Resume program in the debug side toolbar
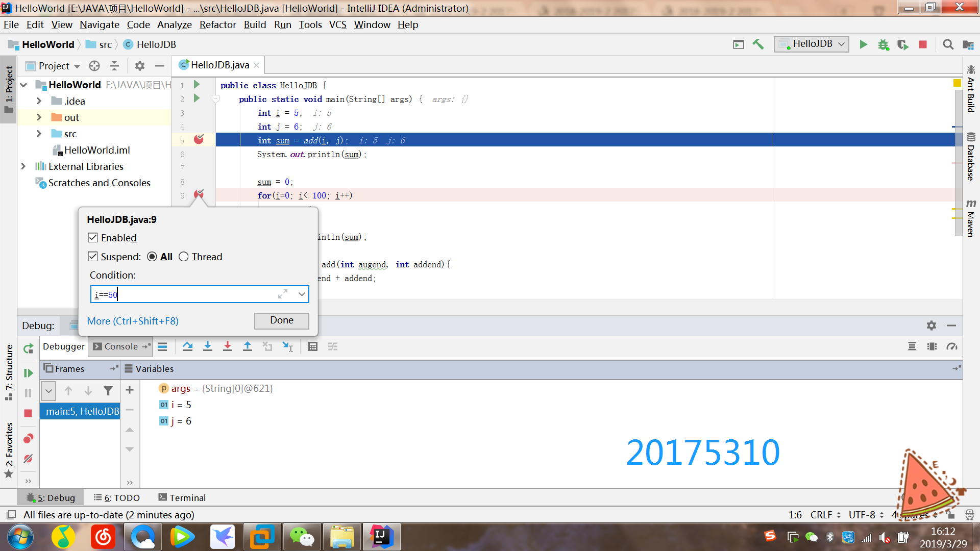The height and width of the screenshot is (551, 980). [x=28, y=373]
